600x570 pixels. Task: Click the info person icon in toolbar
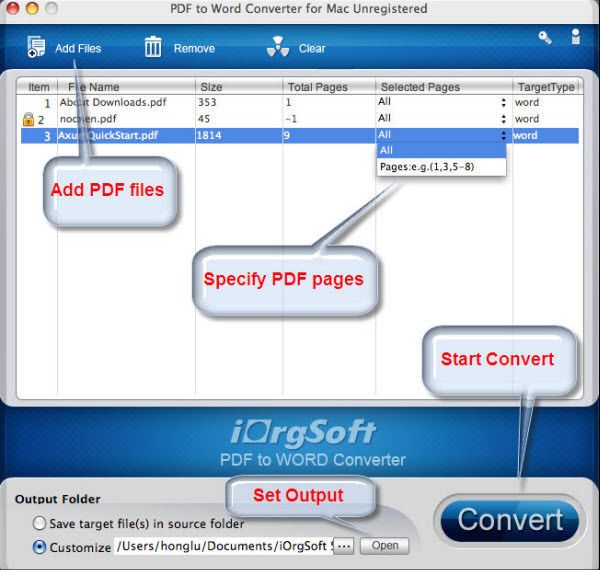pyautogui.click(x=576, y=37)
